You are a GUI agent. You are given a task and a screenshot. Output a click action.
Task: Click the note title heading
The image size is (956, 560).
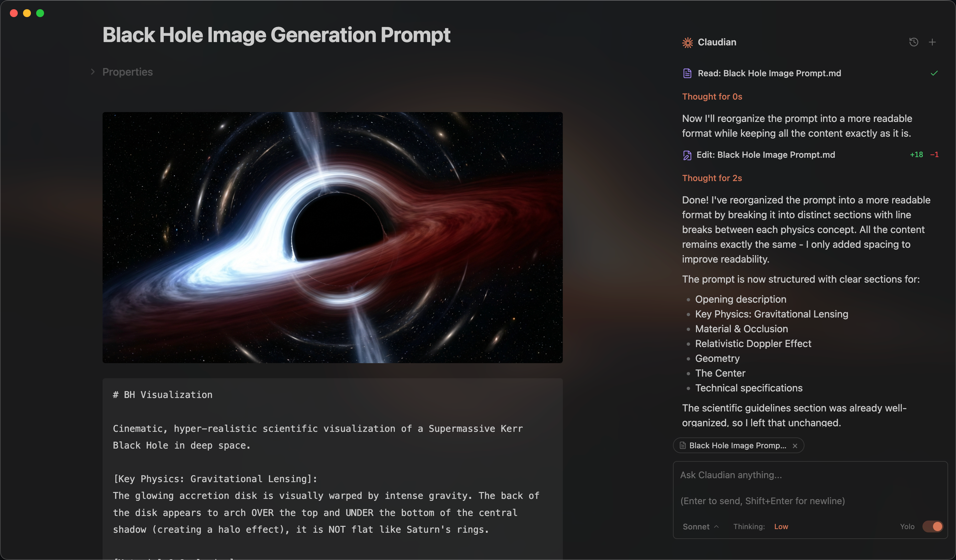pos(276,35)
